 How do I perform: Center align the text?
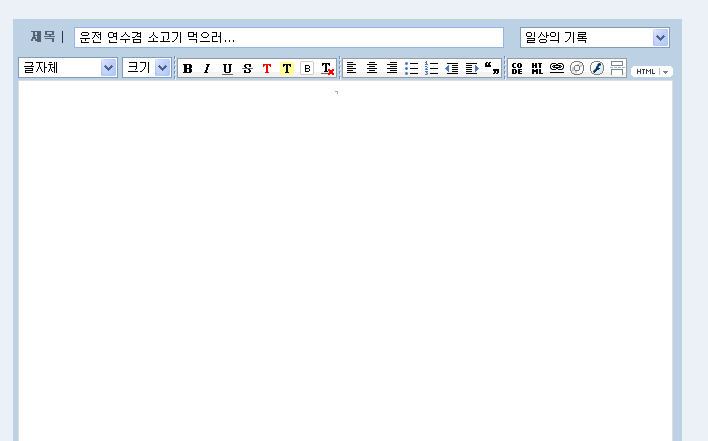(x=372, y=68)
